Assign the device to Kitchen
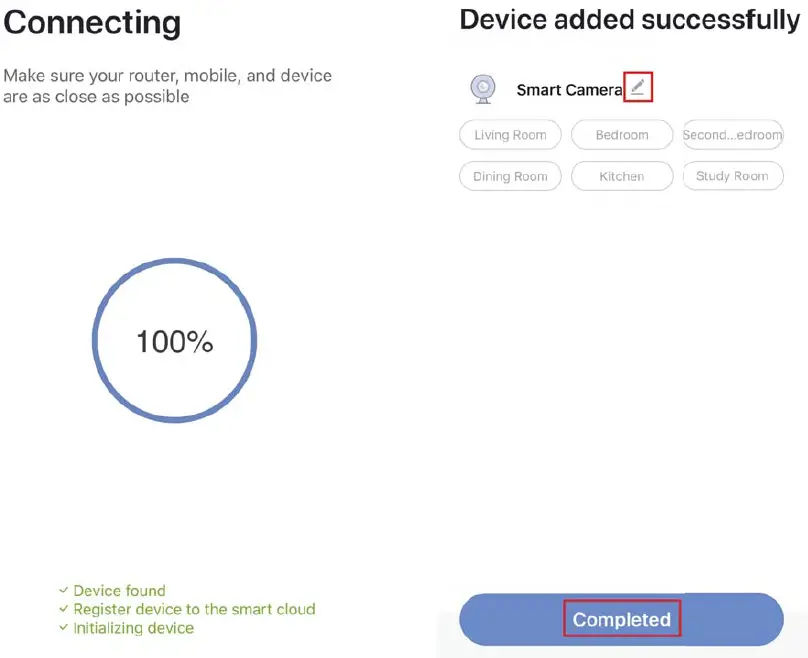Image resolution: width=808 pixels, height=658 pixels. point(622,176)
